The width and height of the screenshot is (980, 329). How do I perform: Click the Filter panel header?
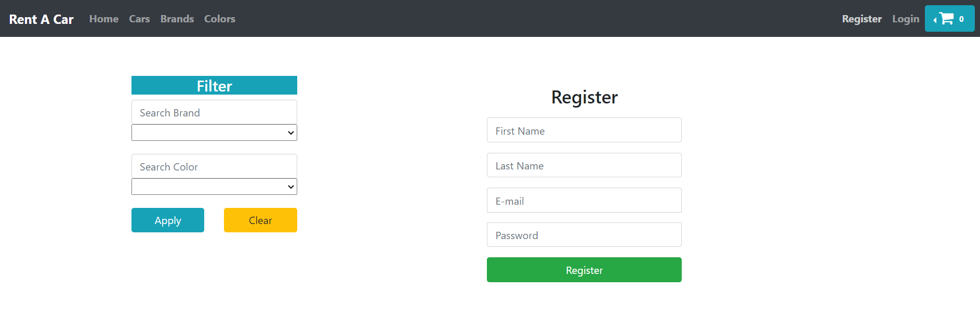click(214, 85)
